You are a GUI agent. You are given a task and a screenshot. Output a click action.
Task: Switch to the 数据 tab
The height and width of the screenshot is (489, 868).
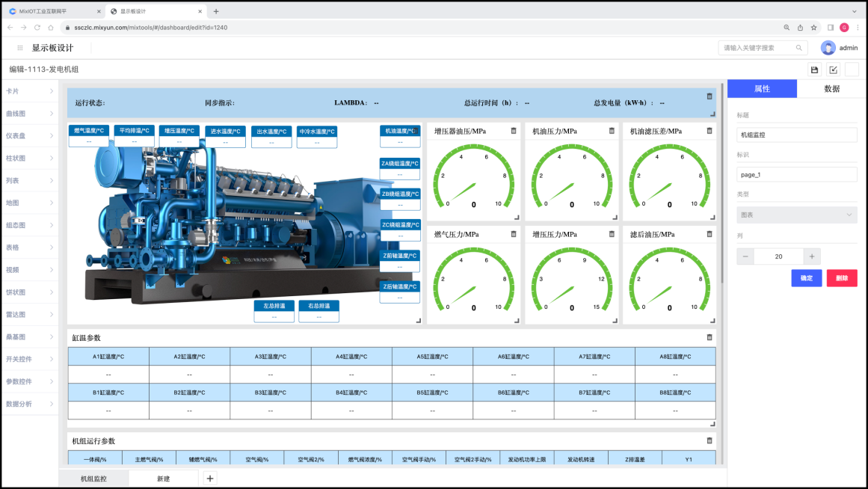coord(831,88)
